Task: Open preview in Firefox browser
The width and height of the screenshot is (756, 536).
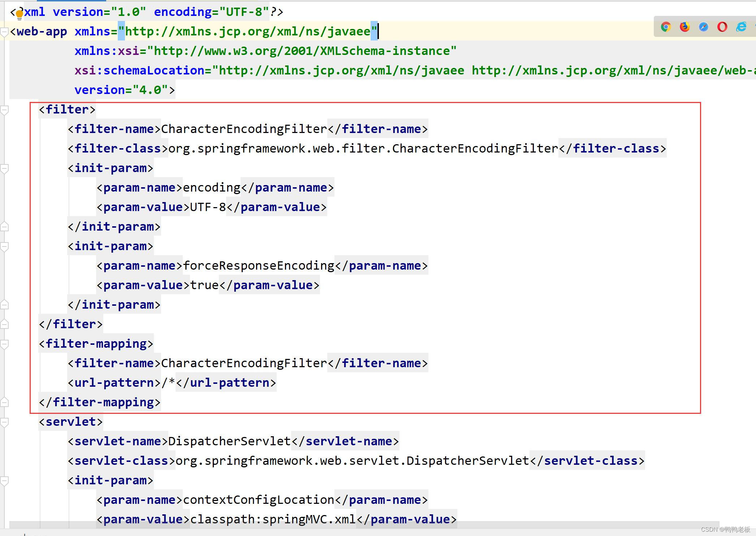Action: coord(685,27)
